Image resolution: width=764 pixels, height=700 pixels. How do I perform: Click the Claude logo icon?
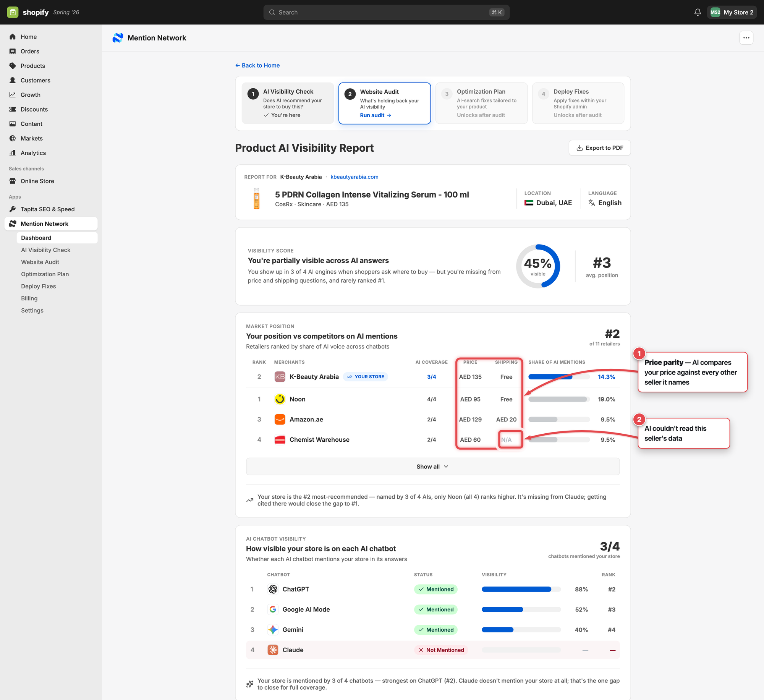pyautogui.click(x=273, y=650)
